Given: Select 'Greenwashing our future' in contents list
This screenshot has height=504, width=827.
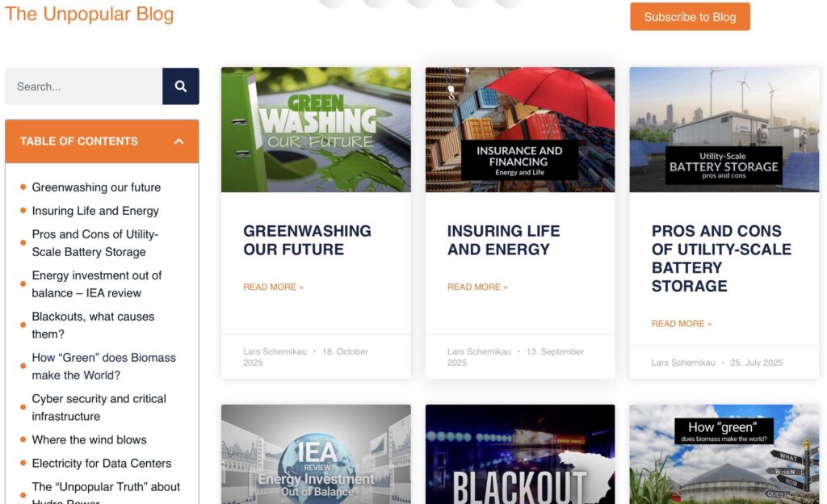Looking at the screenshot, I should 96,187.
